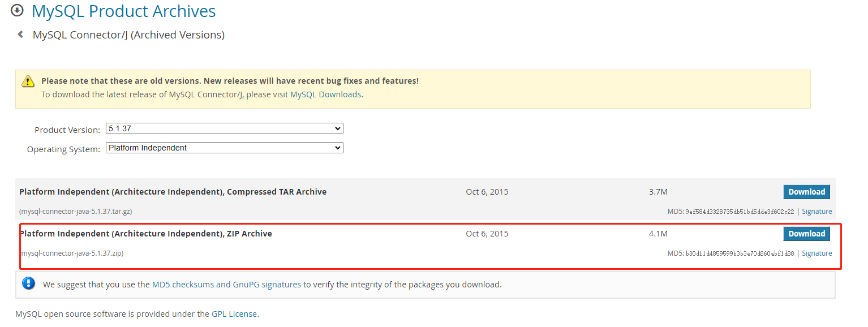This screenshot has height=327, width=868.
Task: Click the blue exclamation info icon
Action: tap(29, 284)
